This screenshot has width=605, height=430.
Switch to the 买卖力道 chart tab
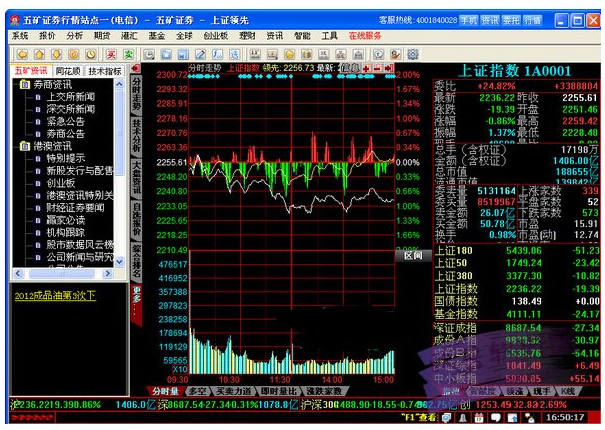pos(233,391)
